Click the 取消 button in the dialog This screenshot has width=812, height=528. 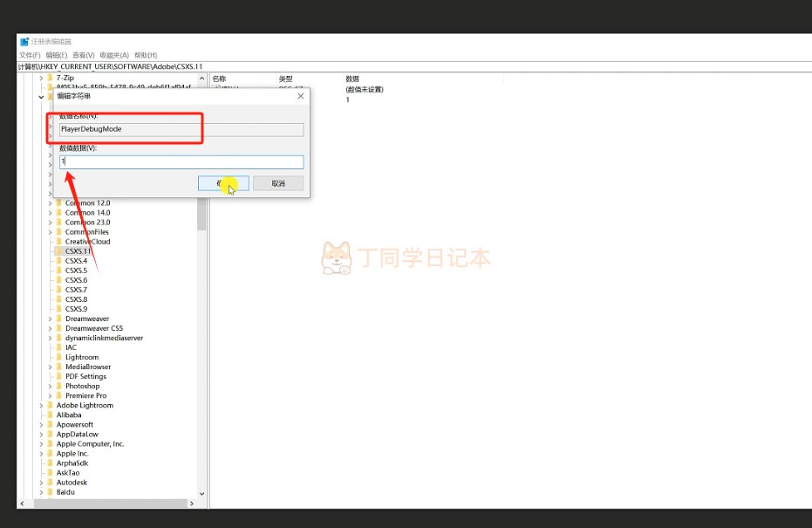click(x=278, y=183)
